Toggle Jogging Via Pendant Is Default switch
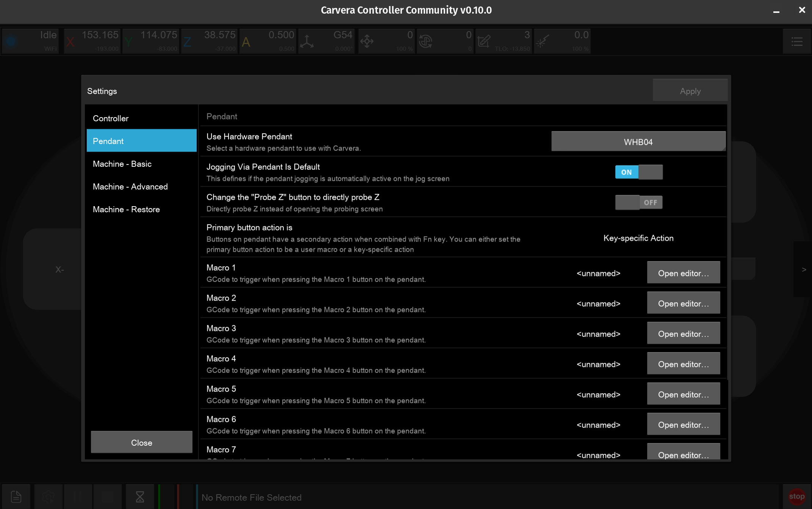Image resolution: width=812 pixels, height=509 pixels. pyautogui.click(x=638, y=172)
